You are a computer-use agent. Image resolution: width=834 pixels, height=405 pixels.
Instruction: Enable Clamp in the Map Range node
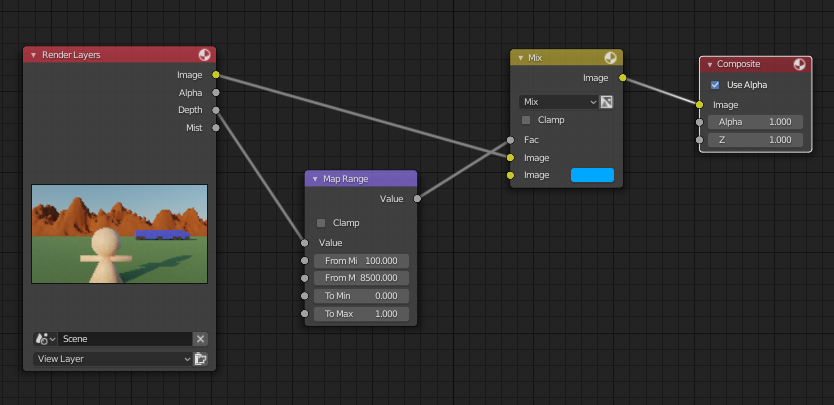click(321, 223)
